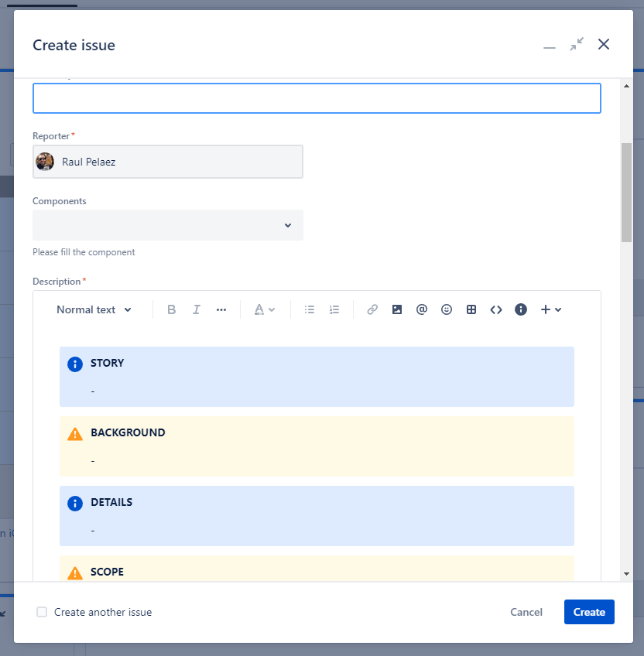The height and width of the screenshot is (656, 644).
Task: Insert an info panel
Action: [521, 309]
